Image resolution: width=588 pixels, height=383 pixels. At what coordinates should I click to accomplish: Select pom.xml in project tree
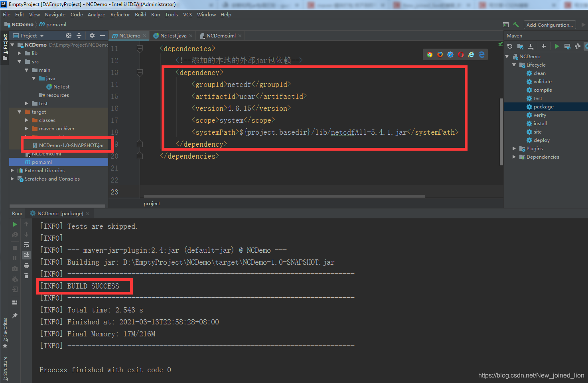pyautogui.click(x=41, y=162)
